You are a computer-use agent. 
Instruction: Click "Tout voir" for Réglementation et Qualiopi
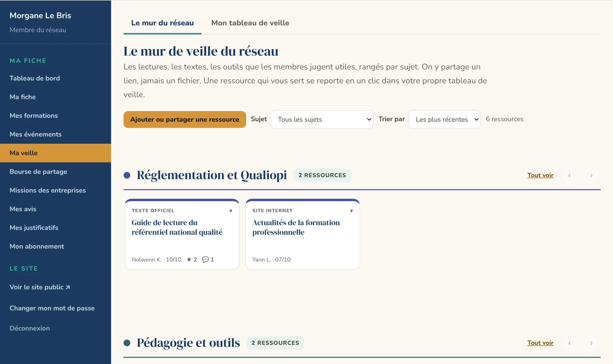[x=540, y=175]
